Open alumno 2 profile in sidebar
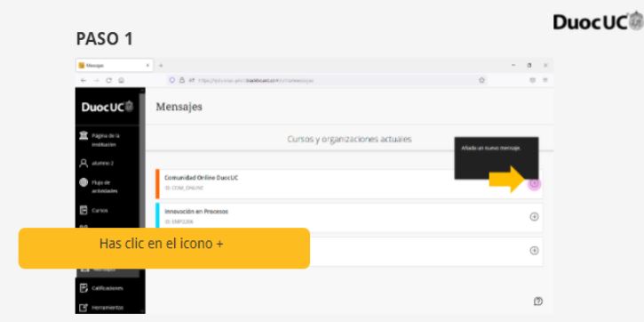644x322 pixels. point(98,164)
